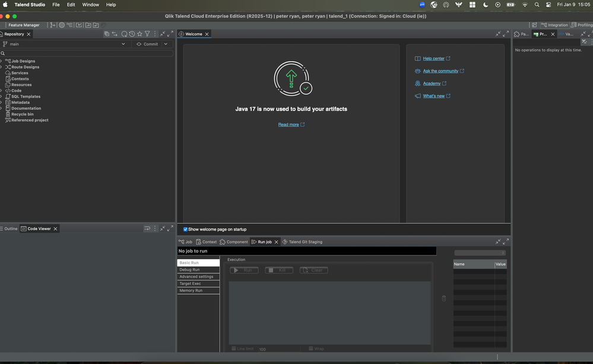
Task: Click the Run button
Action: [x=244, y=270]
